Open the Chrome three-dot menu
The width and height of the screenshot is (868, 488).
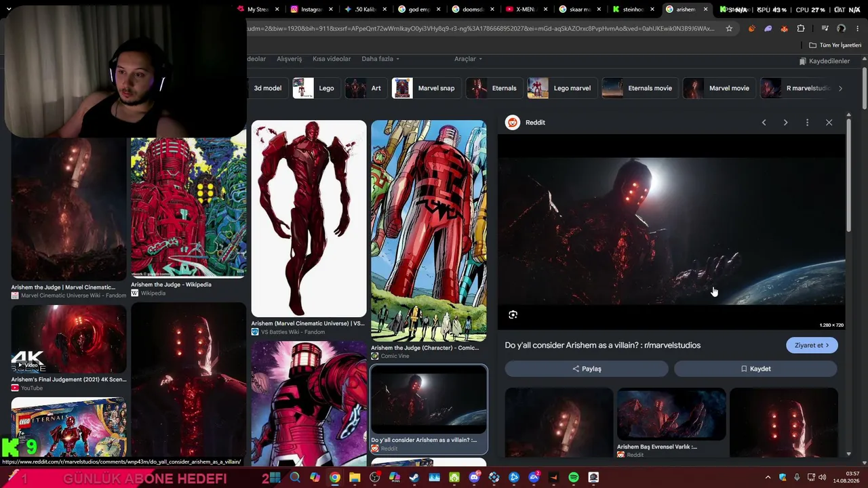(x=857, y=28)
